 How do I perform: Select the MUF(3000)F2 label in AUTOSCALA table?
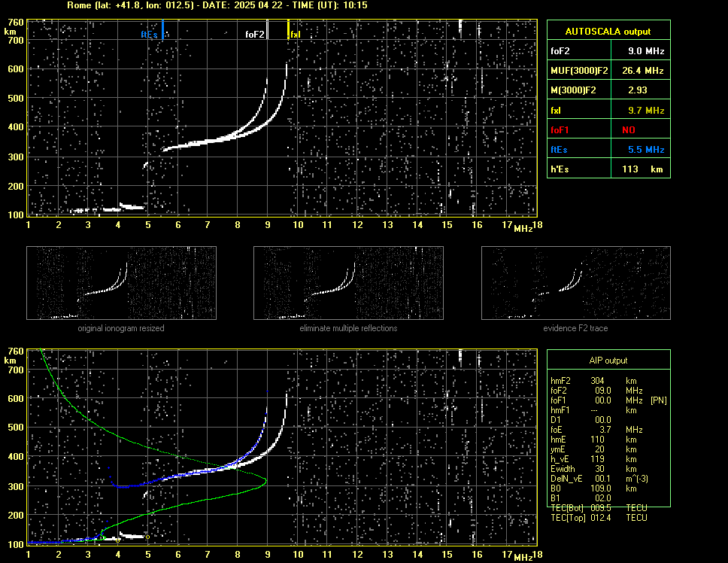click(x=579, y=71)
